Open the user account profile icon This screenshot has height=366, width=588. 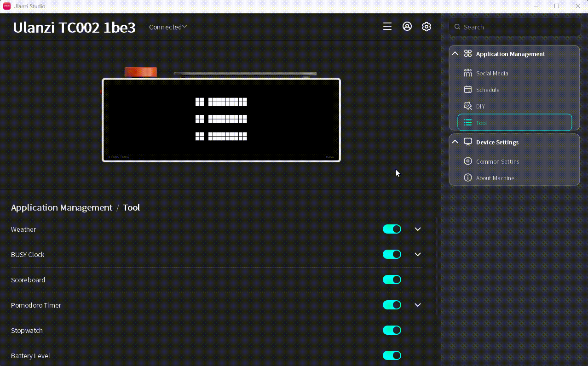pos(407,27)
